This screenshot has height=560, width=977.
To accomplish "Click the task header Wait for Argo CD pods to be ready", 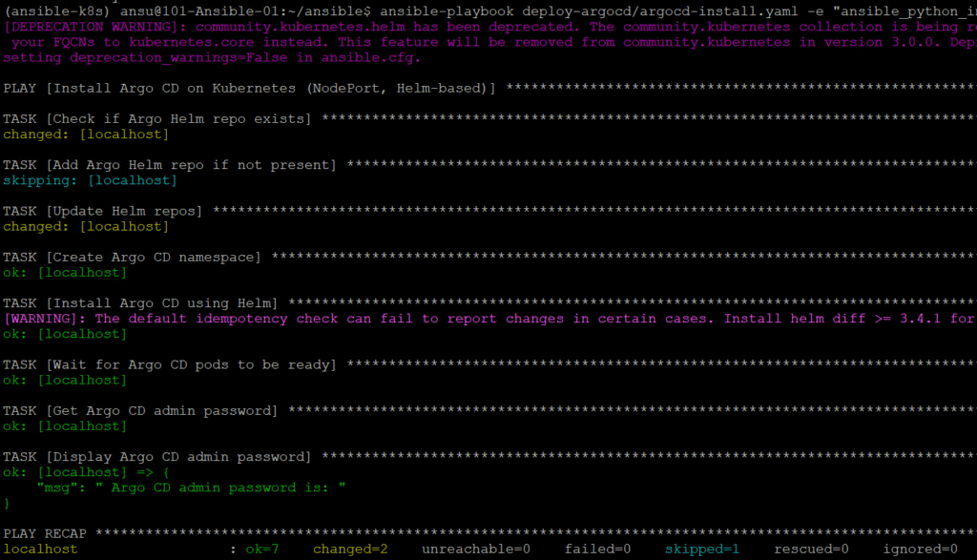I will click(170, 365).
